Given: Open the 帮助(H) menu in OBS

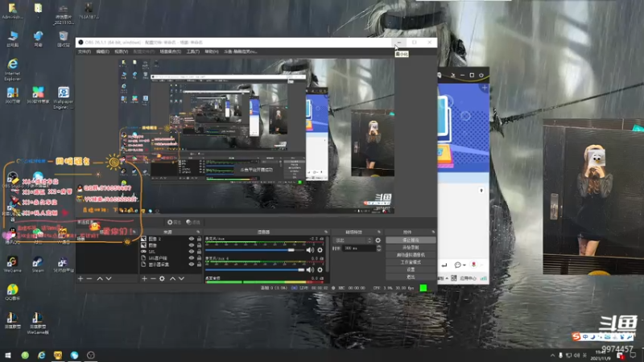Looking at the screenshot, I should [212, 51].
